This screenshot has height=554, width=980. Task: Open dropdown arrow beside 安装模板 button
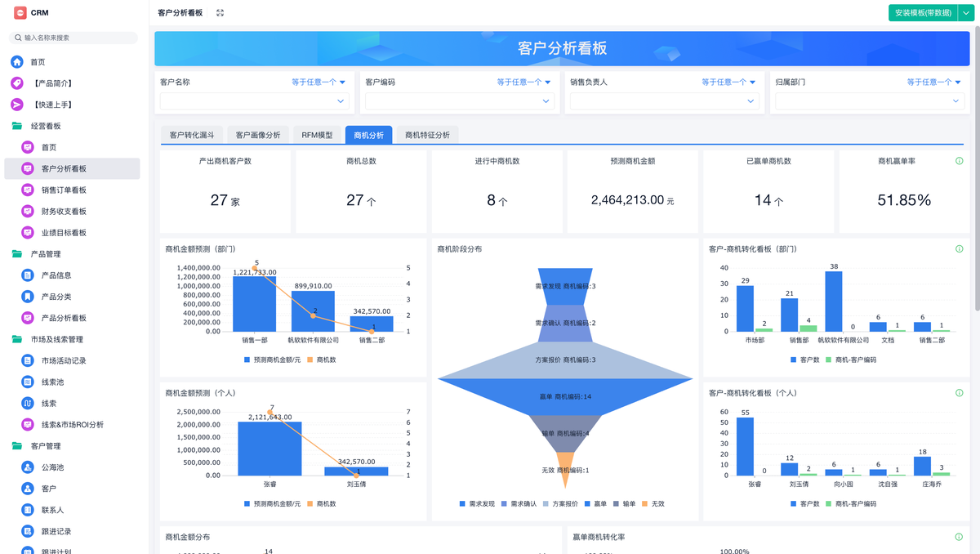pos(965,13)
